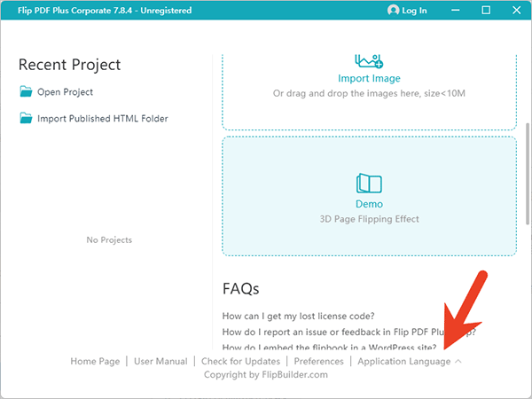Open the User Manual link
Image resolution: width=532 pixels, height=399 pixels.
[x=160, y=362]
